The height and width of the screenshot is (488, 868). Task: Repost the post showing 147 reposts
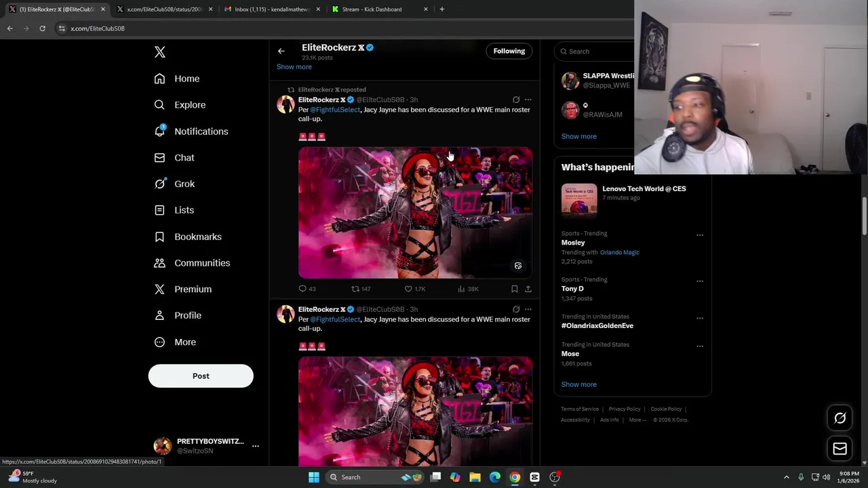point(361,289)
